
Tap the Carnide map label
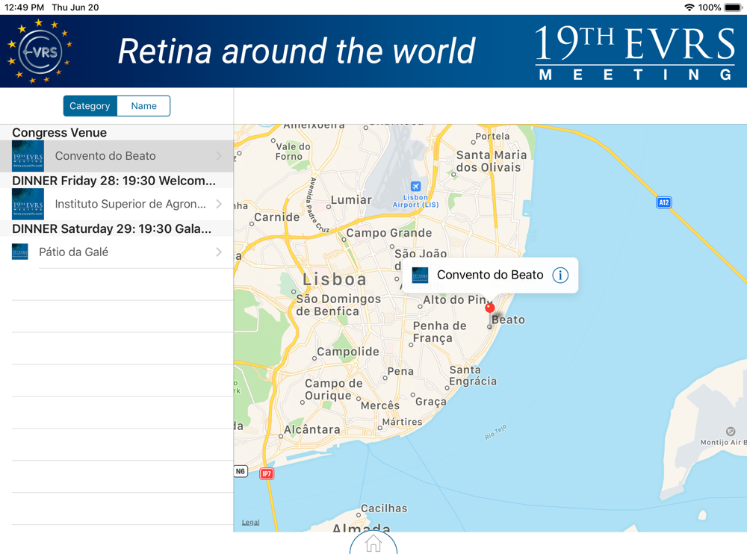pos(277,217)
